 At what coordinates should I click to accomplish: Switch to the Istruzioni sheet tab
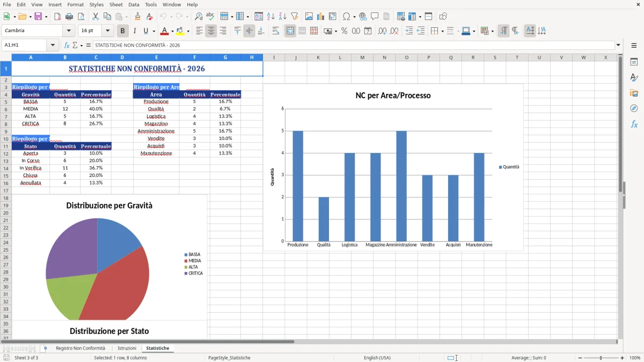[x=127, y=348]
